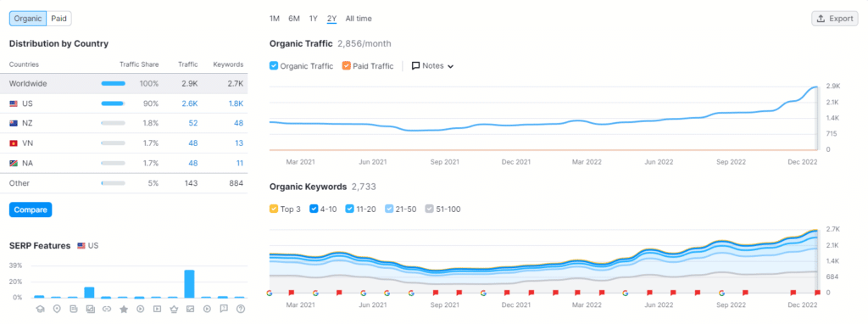
Task: Open the VN traffic 48 link
Action: click(192, 143)
